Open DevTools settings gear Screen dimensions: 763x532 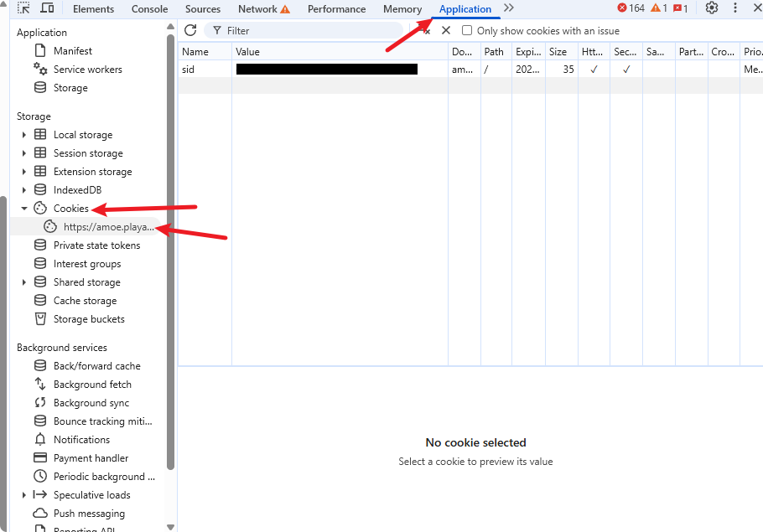(x=711, y=8)
